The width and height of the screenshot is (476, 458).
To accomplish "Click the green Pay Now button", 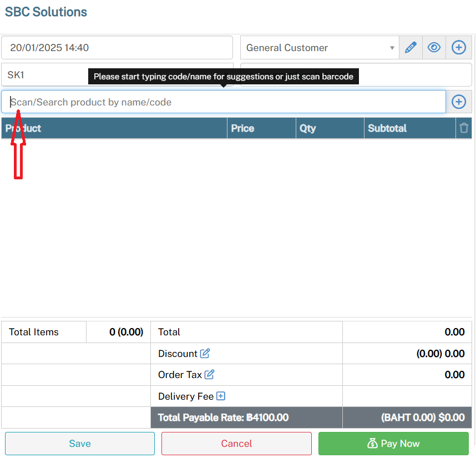I will (x=393, y=444).
